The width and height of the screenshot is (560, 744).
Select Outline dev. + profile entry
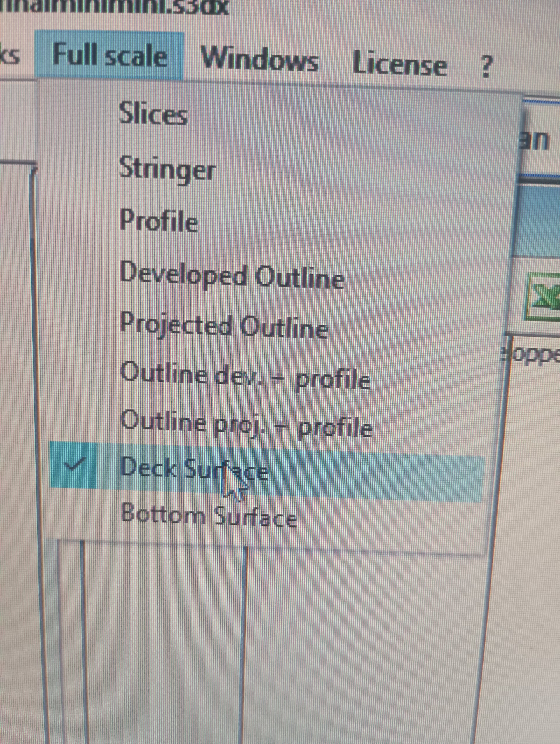pyautogui.click(x=245, y=376)
